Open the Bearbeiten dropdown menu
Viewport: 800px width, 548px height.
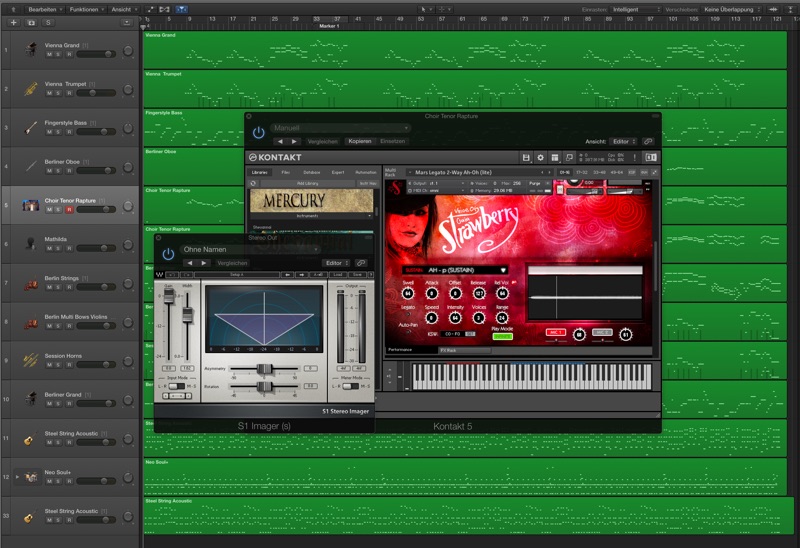click(44, 9)
